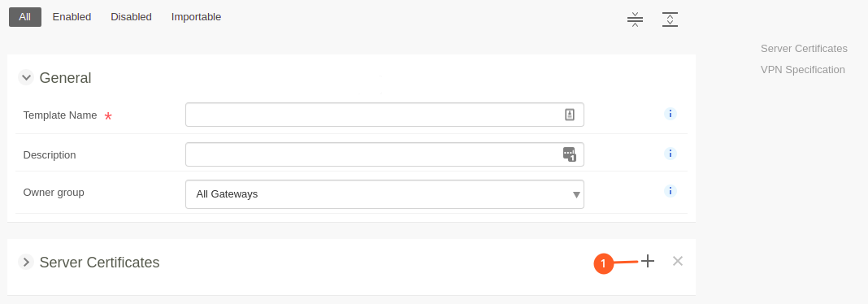The width and height of the screenshot is (868, 304).
Task: Focus the Template Name input field
Action: (384, 115)
